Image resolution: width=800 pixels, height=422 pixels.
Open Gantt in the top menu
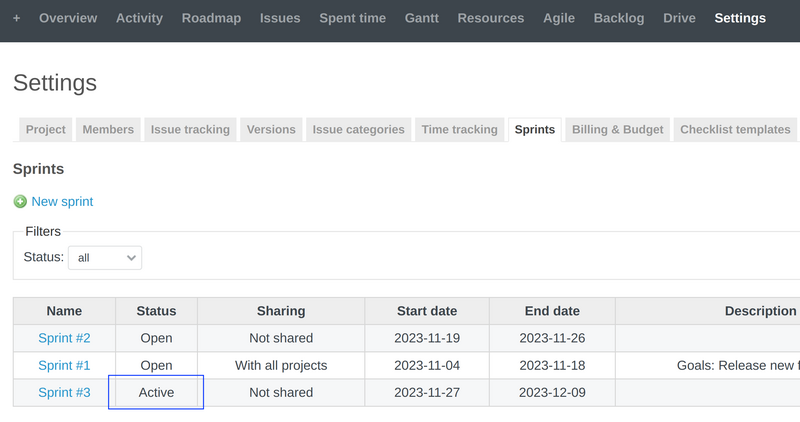click(421, 18)
